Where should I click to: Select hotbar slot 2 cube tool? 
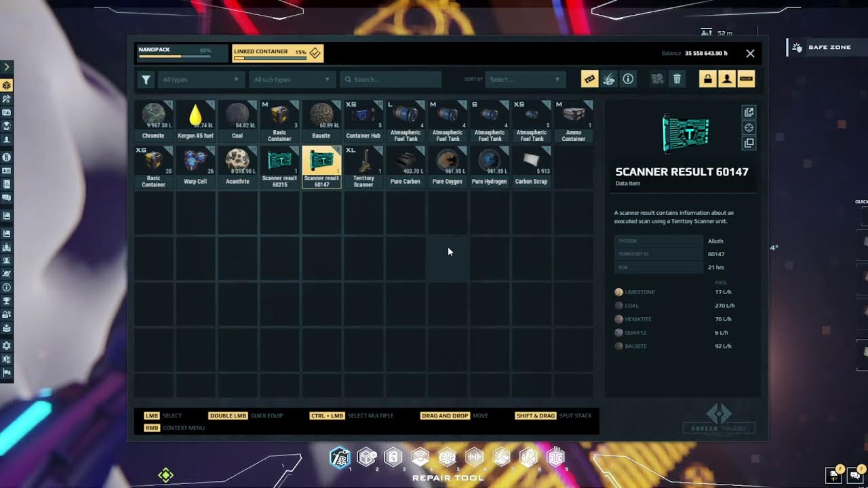[367, 457]
